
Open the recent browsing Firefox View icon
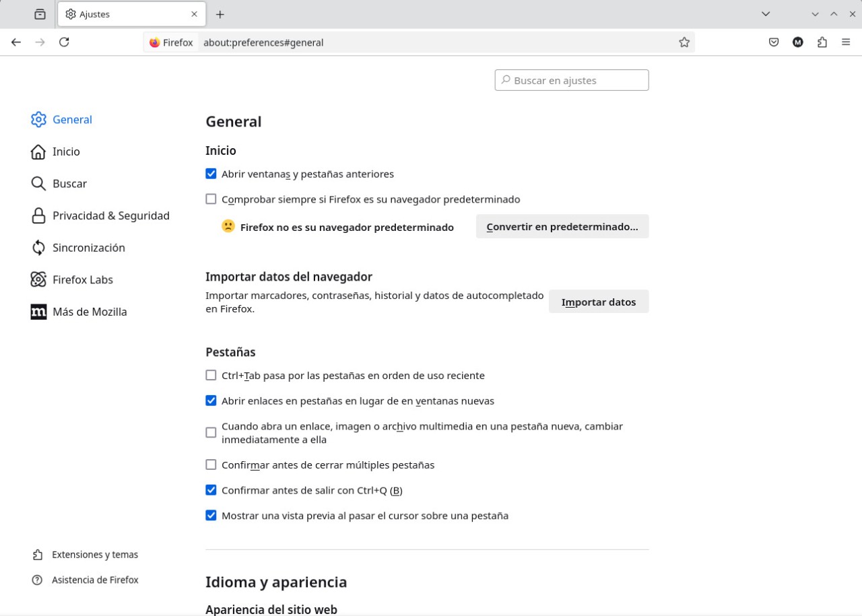click(40, 14)
